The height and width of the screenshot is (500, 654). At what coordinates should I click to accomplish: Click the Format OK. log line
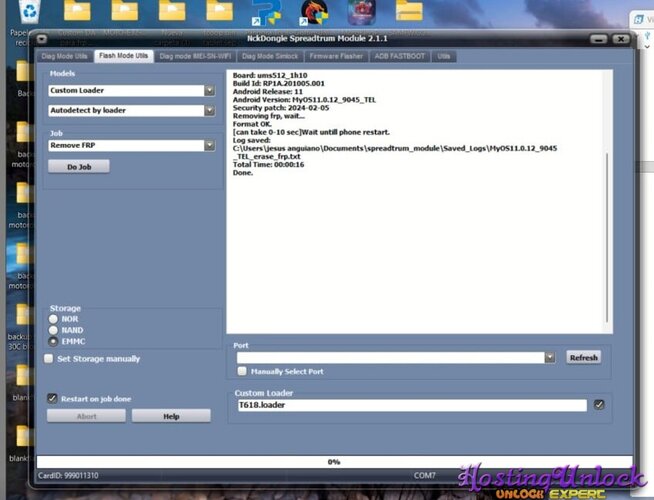coord(252,124)
